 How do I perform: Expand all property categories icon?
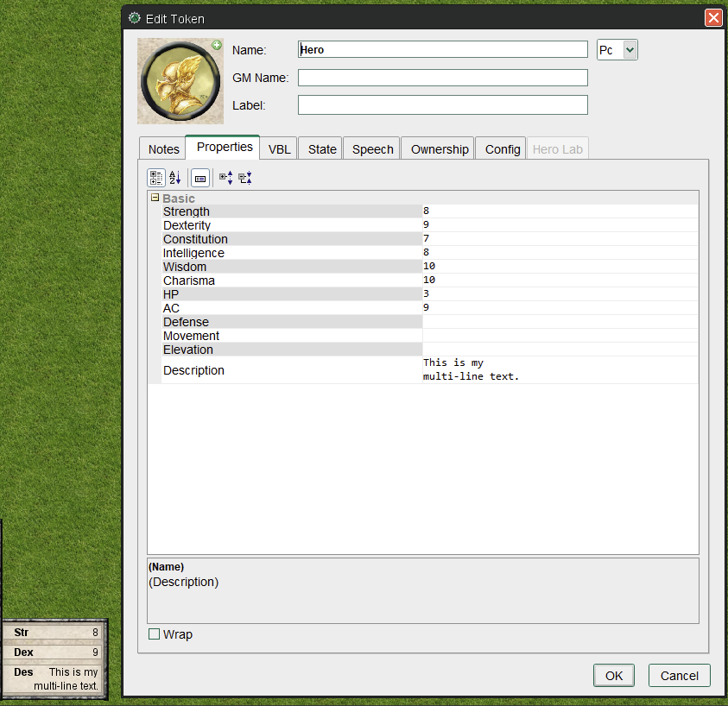click(x=226, y=178)
